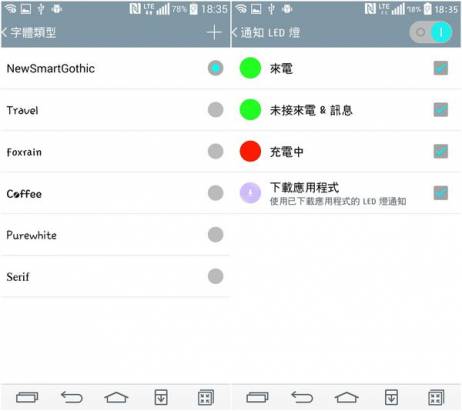Go back from the 字體類型 screen

tap(4, 32)
